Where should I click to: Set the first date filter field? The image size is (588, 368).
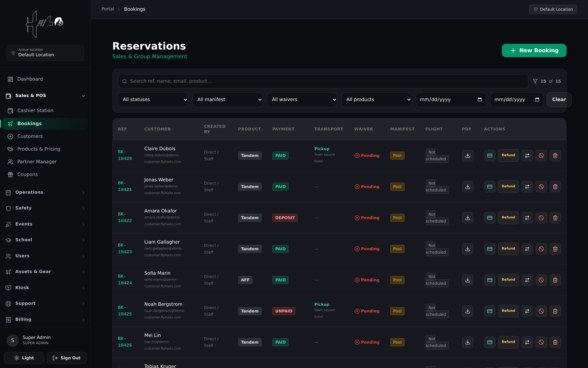pyautogui.click(x=451, y=100)
